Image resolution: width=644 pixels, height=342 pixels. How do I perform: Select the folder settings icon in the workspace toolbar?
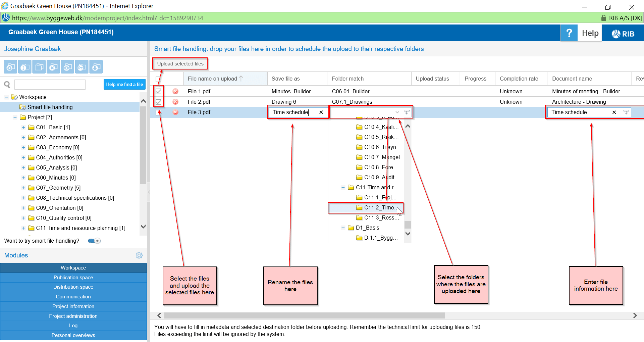(10, 66)
